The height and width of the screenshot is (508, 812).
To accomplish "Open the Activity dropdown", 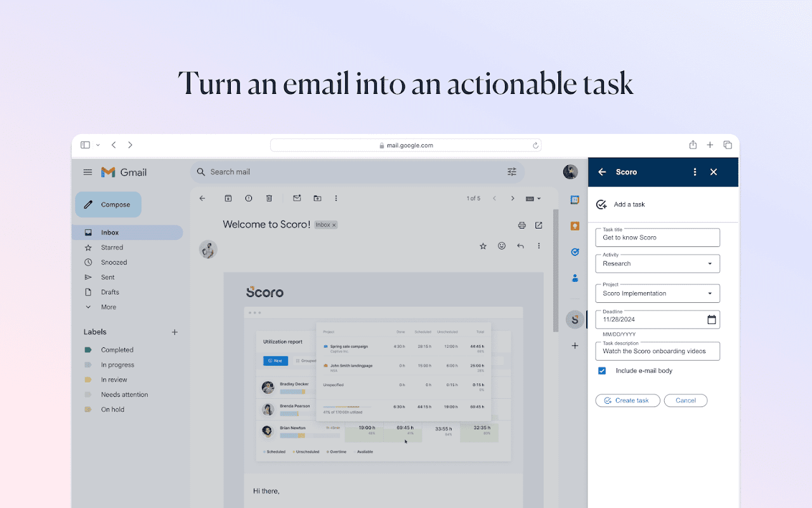I will pyautogui.click(x=657, y=264).
